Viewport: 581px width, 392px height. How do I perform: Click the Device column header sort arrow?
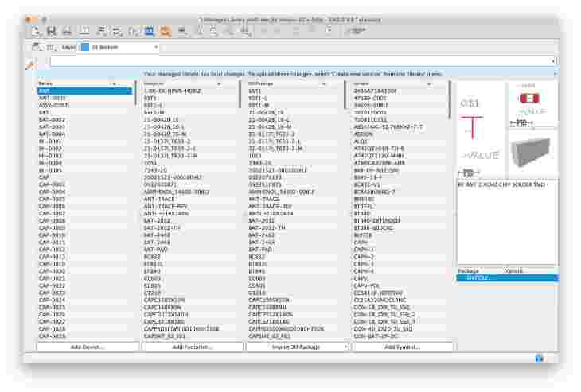(114, 84)
